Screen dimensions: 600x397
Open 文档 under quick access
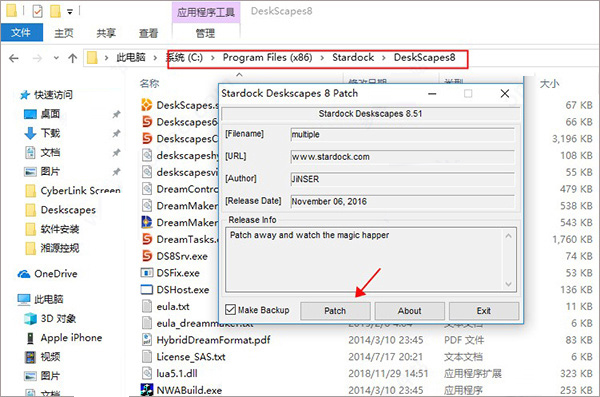[x=50, y=152]
